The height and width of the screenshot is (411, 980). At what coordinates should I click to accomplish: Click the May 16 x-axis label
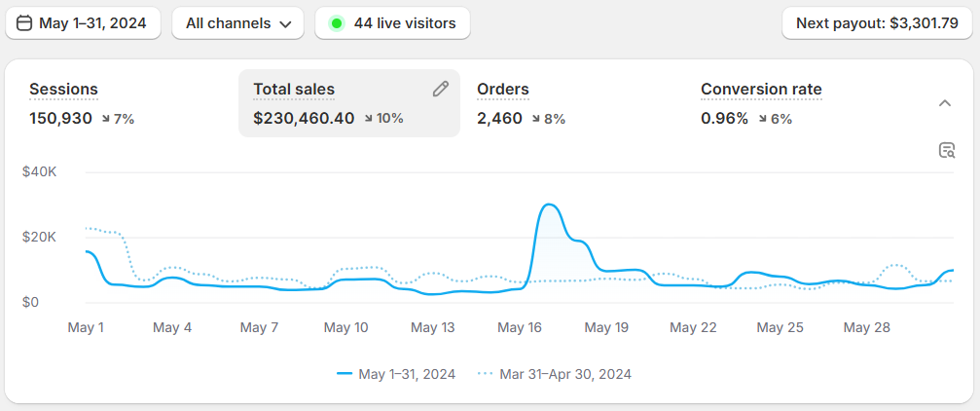(x=520, y=328)
